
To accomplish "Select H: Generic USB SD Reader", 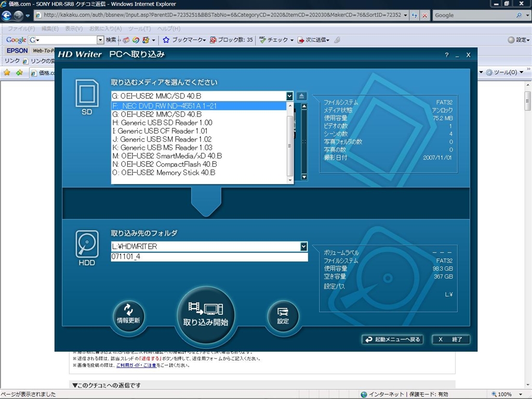I will [199, 123].
